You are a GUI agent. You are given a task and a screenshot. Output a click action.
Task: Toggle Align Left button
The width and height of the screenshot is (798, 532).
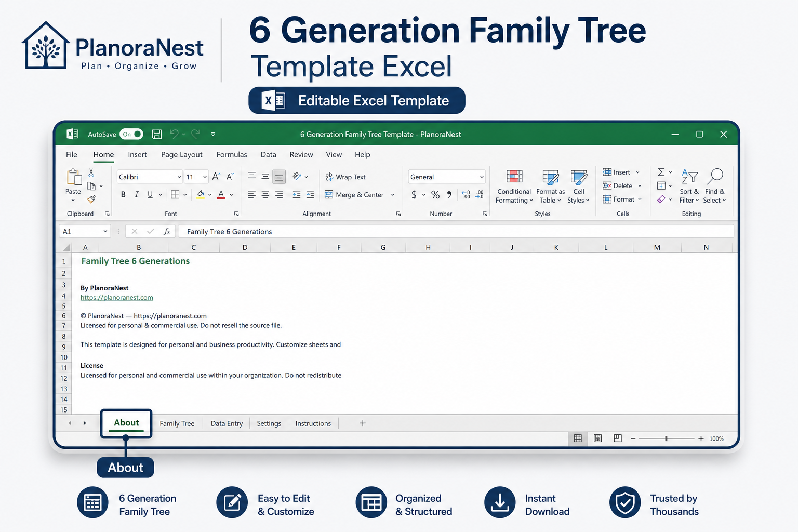point(251,194)
